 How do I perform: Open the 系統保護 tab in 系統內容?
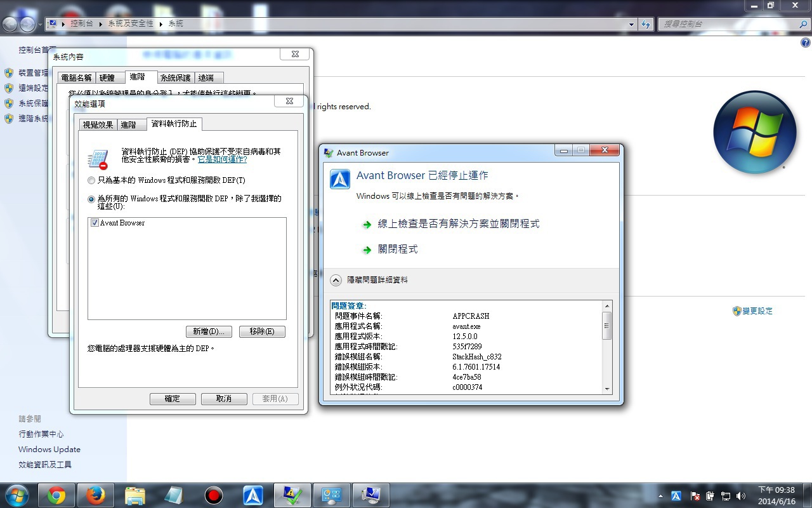175,77
